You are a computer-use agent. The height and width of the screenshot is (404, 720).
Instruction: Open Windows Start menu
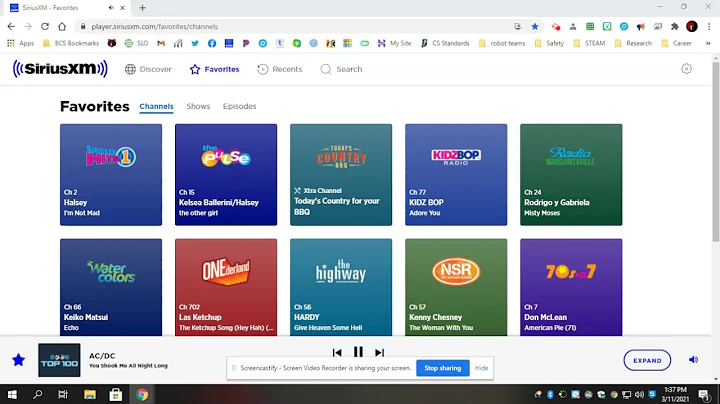(x=12, y=394)
